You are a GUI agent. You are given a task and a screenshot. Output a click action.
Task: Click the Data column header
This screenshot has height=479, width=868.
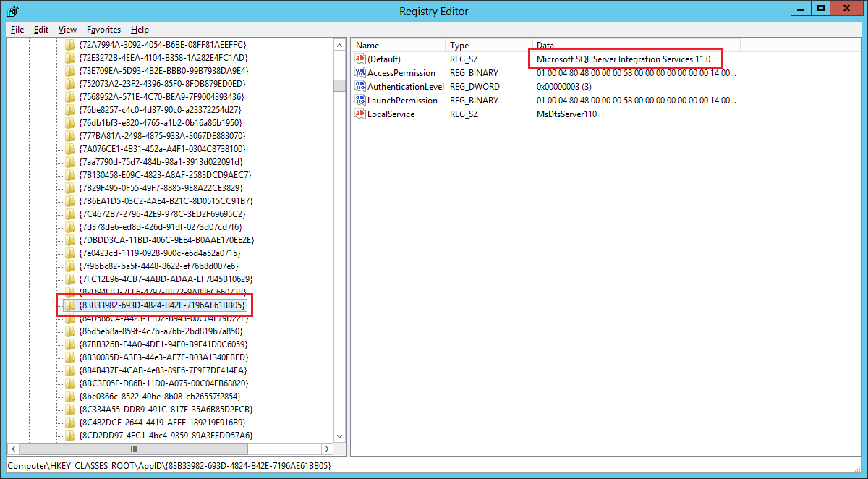tap(545, 45)
